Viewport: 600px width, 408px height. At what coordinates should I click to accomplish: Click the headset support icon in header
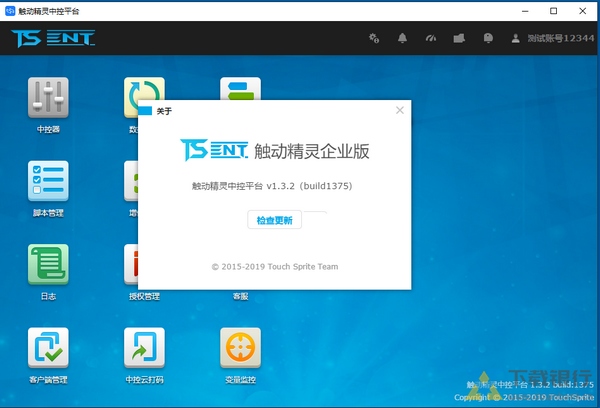488,38
